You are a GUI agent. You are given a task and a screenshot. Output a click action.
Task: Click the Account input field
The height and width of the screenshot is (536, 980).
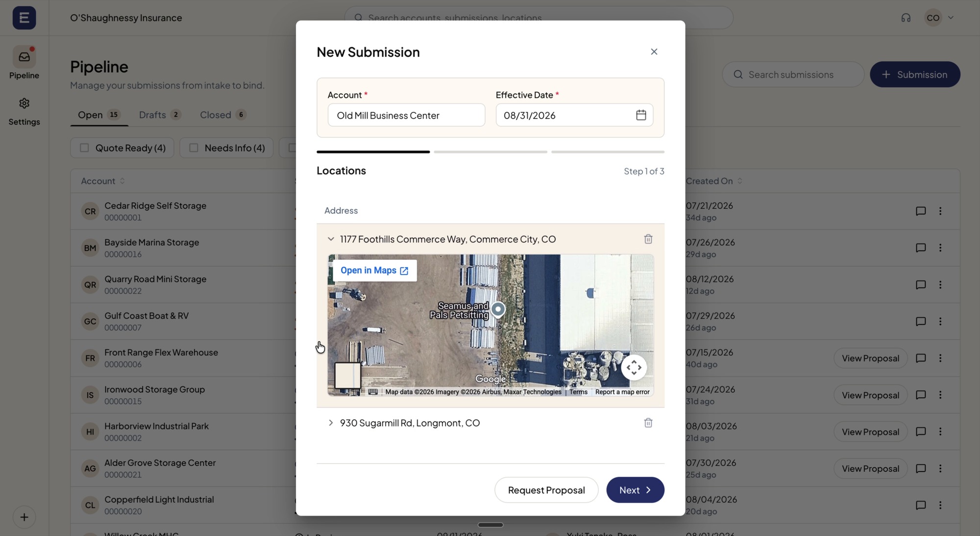(406, 115)
